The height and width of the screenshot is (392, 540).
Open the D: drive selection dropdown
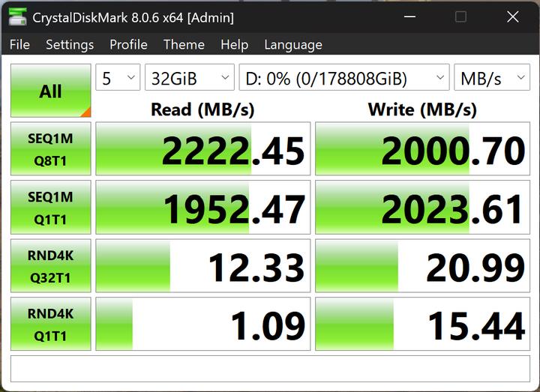pos(343,78)
